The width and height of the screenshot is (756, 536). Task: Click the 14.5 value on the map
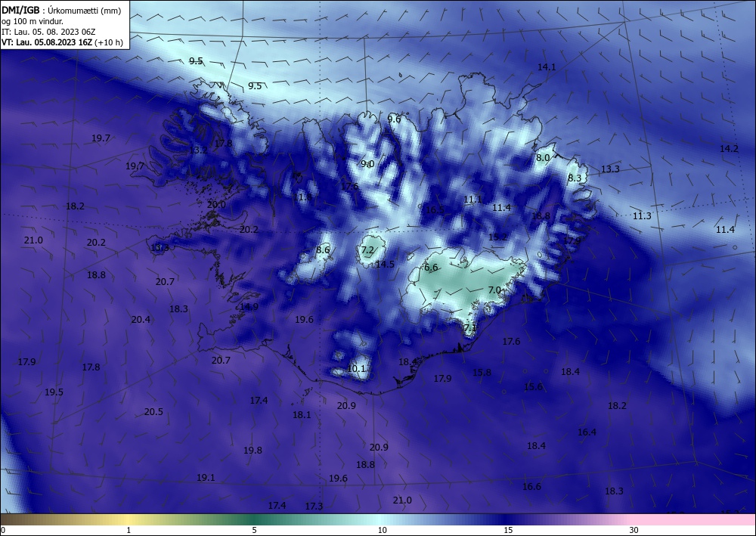coord(386,264)
